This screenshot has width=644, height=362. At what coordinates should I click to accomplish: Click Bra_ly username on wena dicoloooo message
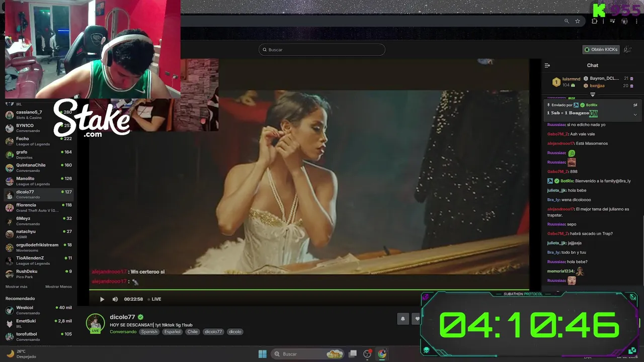(x=553, y=200)
